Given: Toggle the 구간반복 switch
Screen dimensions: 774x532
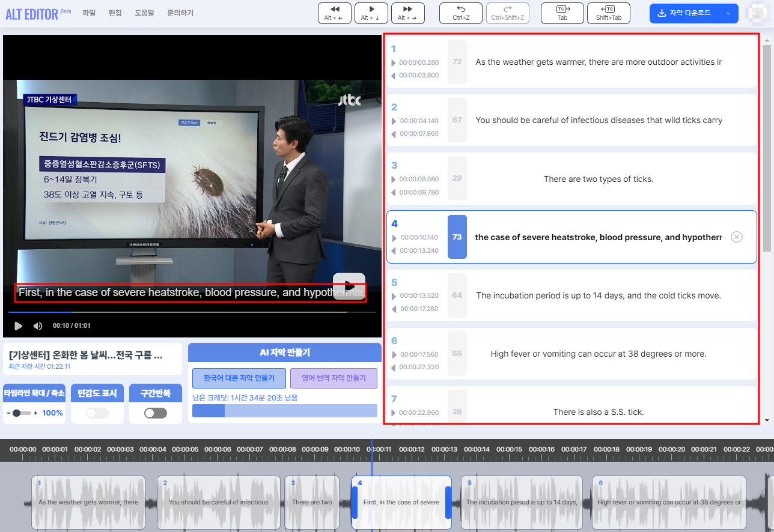Looking at the screenshot, I should coord(156,413).
